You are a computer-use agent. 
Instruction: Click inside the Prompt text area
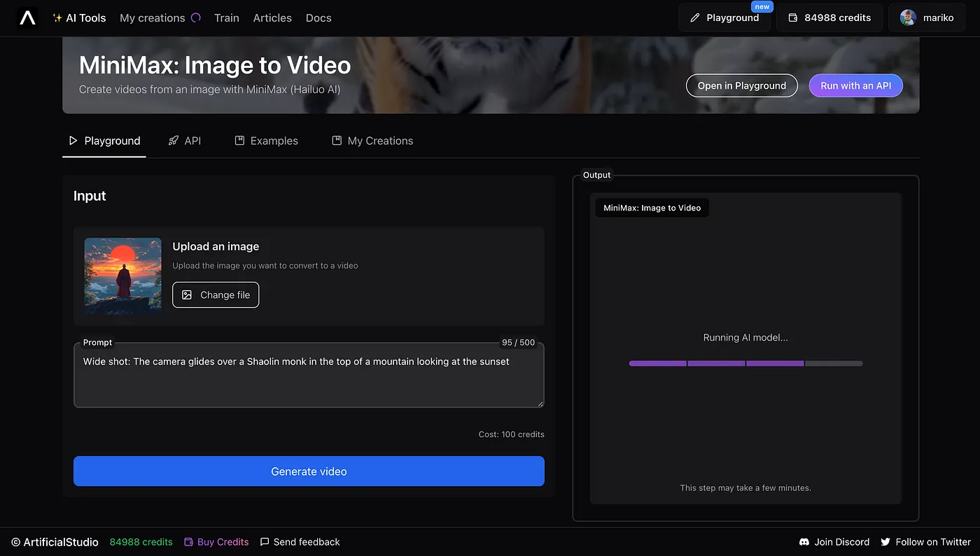point(309,375)
